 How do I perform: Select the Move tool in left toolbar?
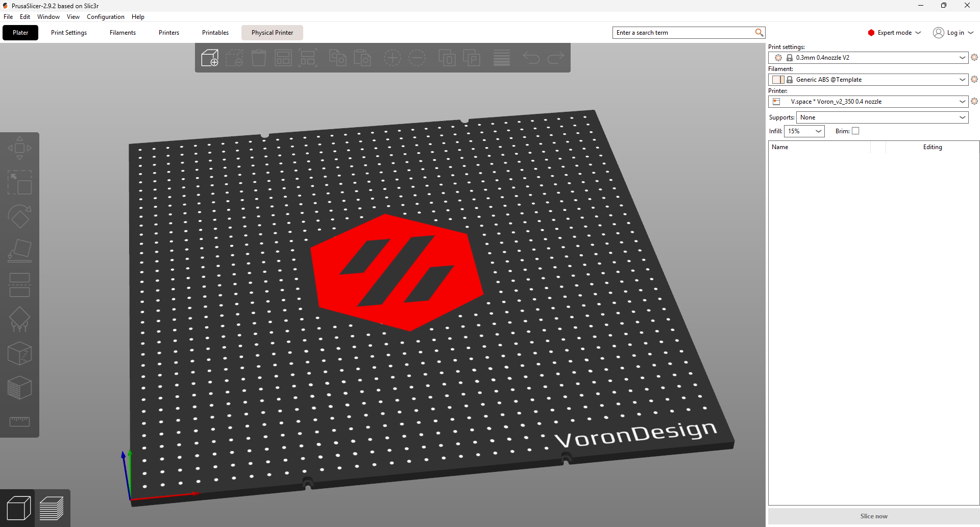(x=19, y=148)
